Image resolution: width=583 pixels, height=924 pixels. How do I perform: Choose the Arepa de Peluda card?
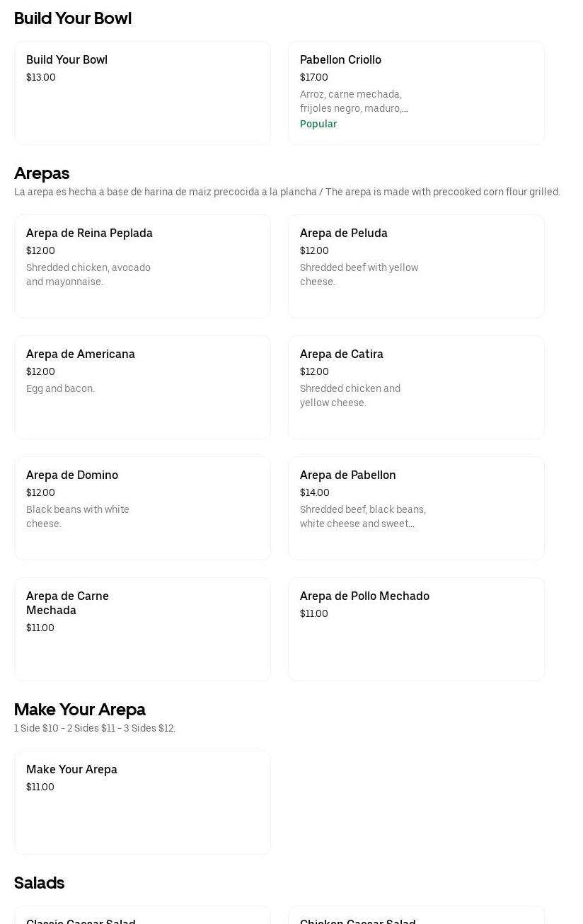click(416, 266)
